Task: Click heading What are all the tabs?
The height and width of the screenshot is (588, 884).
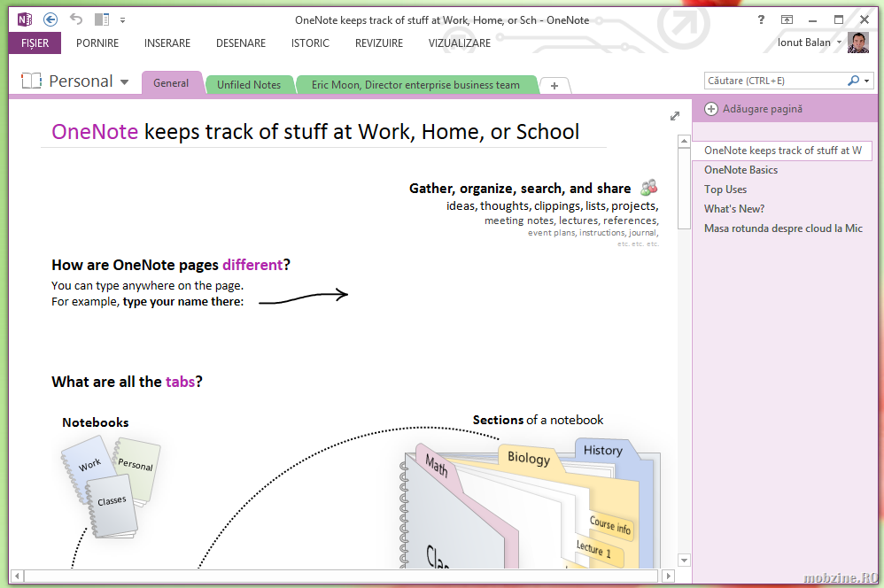Action: (x=127, y=383)
